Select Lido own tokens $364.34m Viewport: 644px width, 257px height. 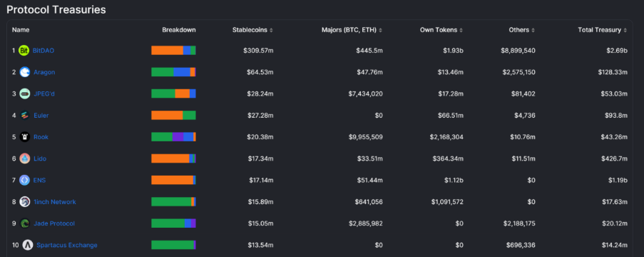(449, 158)
